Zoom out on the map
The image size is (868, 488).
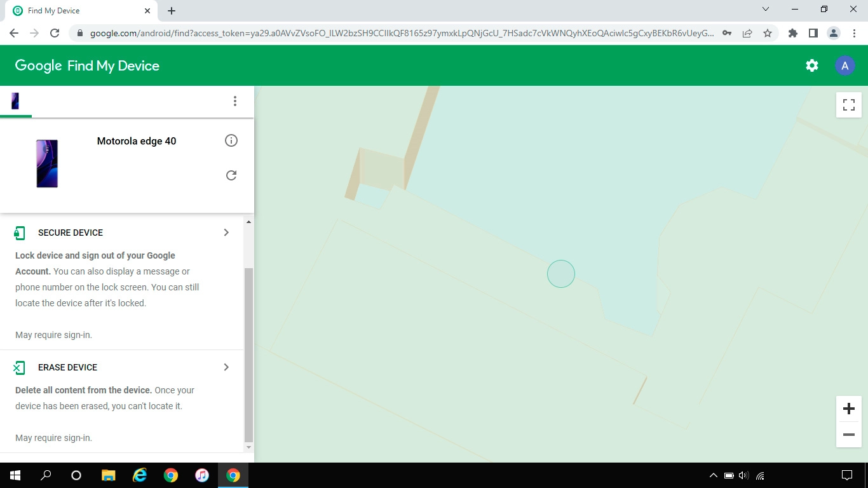pyautogui.click(x=848, y=435)
